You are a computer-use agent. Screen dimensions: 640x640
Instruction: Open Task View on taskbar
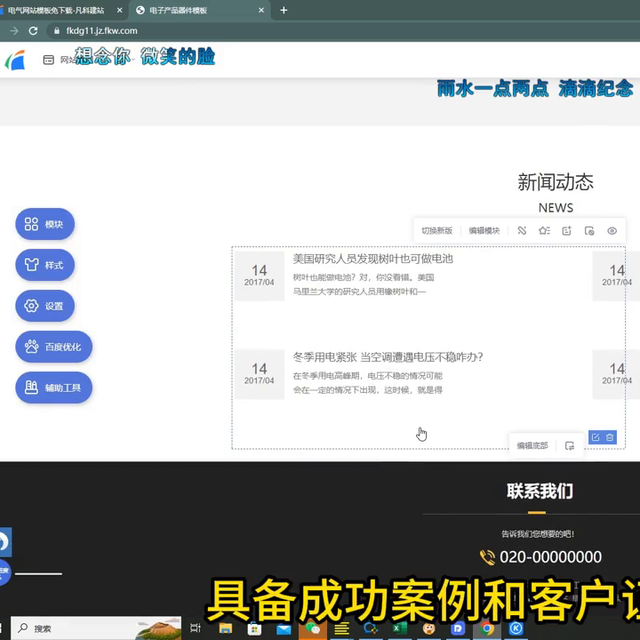coord(196,628)
